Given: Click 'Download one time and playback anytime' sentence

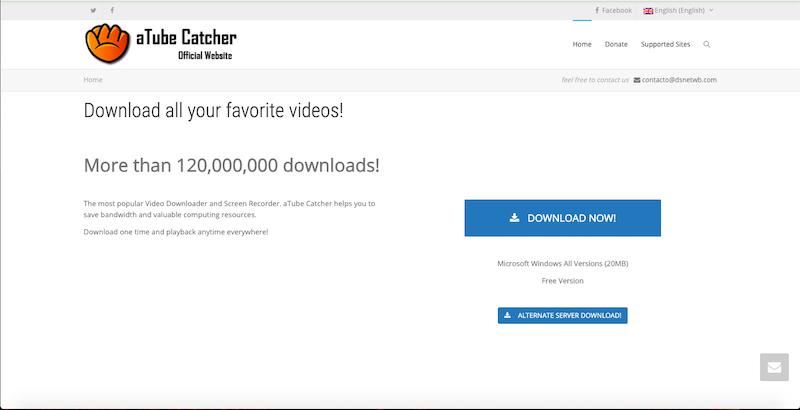Looking at the screenshot, I should click(x=176, y=232).
